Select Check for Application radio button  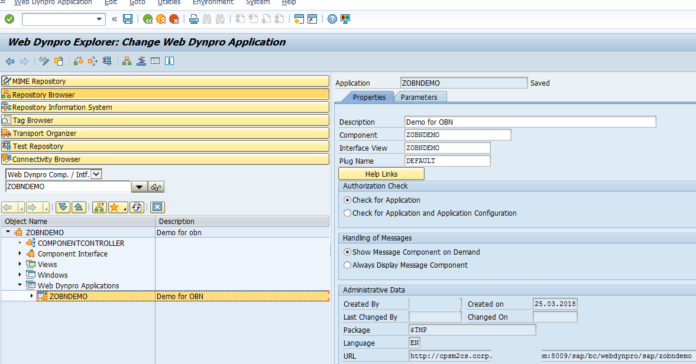click(348, 200)
